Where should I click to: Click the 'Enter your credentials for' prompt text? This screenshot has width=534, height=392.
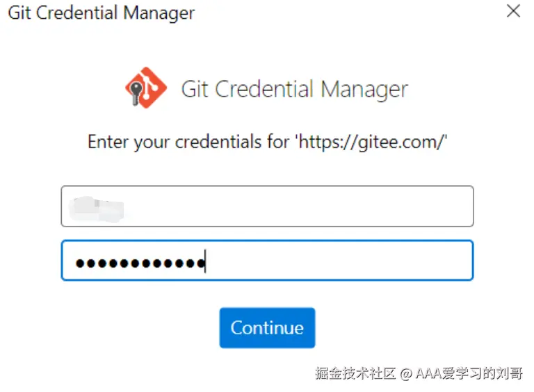(x=189, y=142)
